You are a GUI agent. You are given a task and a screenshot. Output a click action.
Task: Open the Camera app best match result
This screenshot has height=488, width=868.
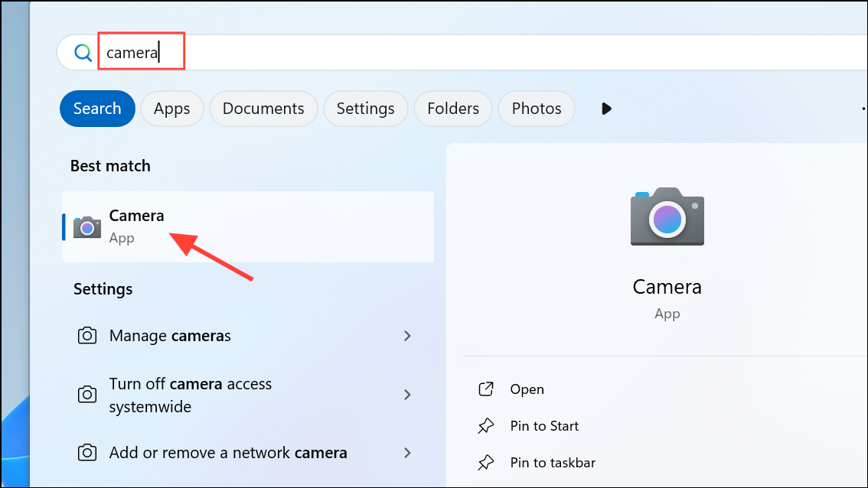pos(248,227)
